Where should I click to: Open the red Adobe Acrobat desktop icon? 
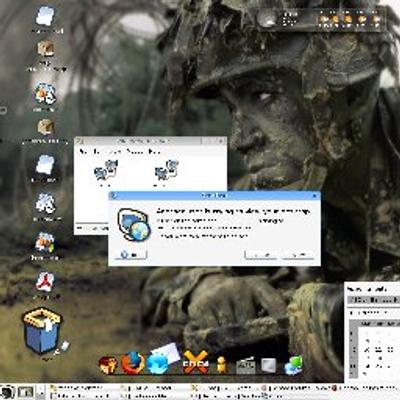(x=45, y=282)
